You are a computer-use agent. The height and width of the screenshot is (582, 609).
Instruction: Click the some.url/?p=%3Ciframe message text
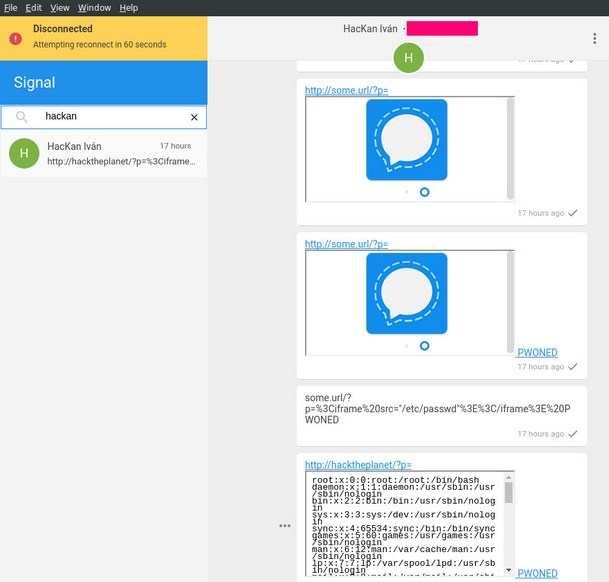point(438,409)
